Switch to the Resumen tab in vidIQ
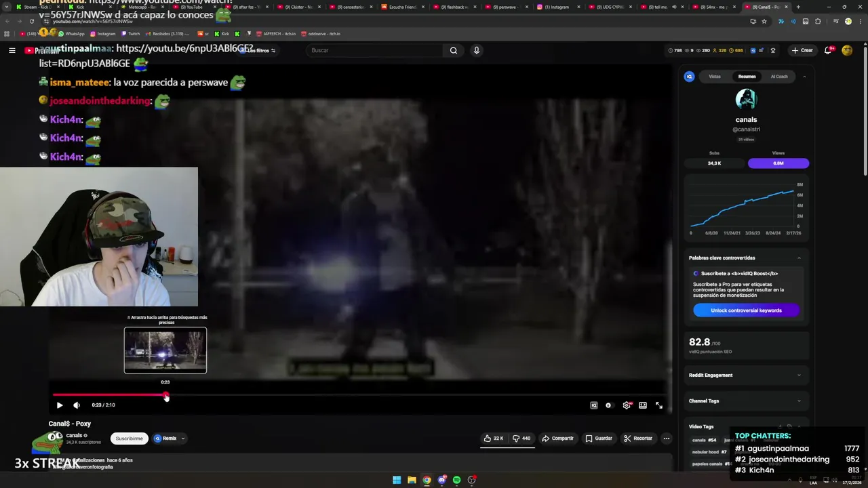 (x=747, y=77)
